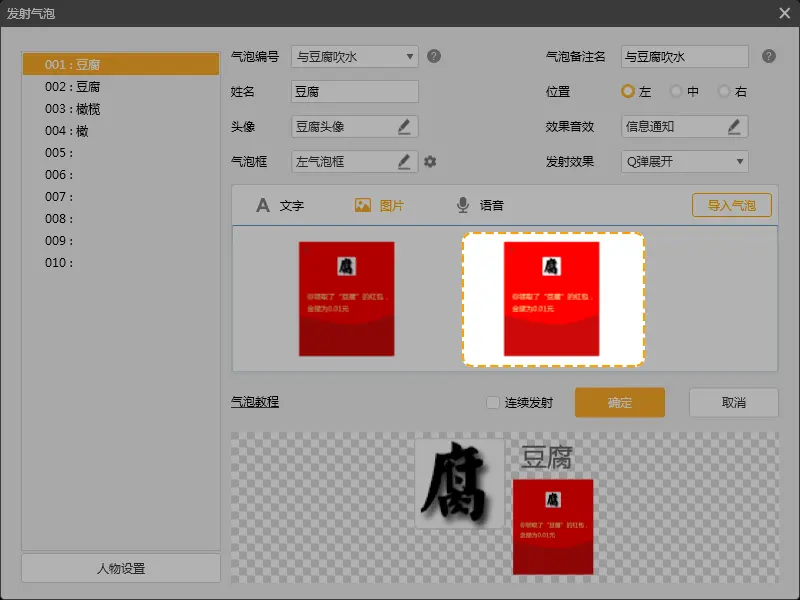
Task: Enable the 连续发射 checkbox
Action: tap(492, 402)
